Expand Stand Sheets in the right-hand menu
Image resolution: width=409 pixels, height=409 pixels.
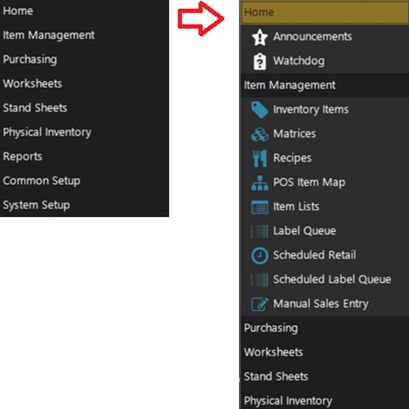point(325,377)
